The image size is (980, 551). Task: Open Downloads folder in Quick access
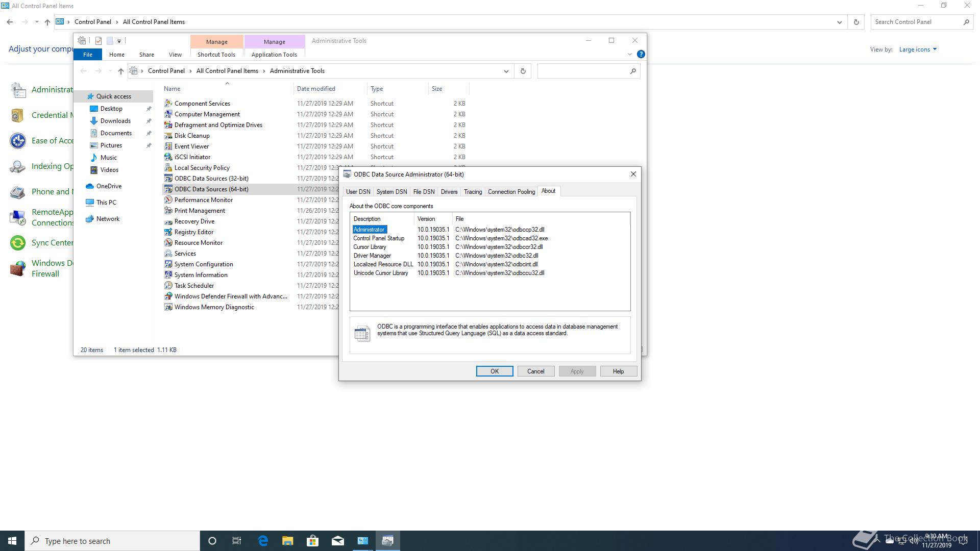click(115, 121)
